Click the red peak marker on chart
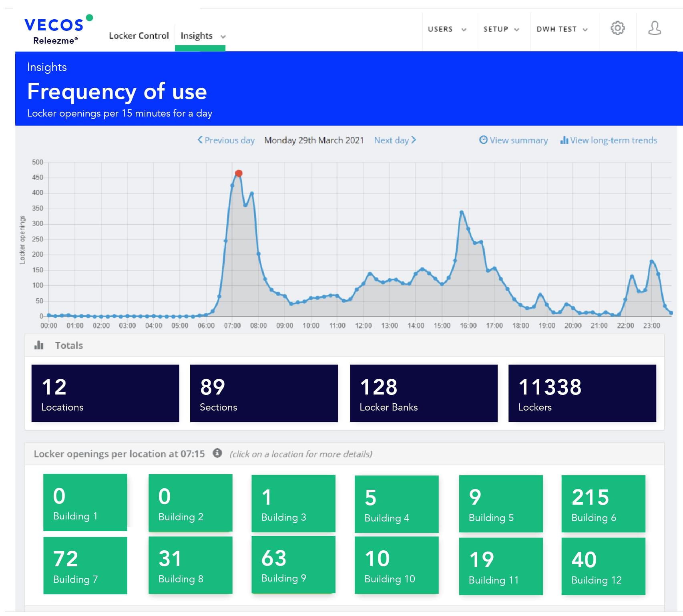683x616 pixels. click(239, 173)
